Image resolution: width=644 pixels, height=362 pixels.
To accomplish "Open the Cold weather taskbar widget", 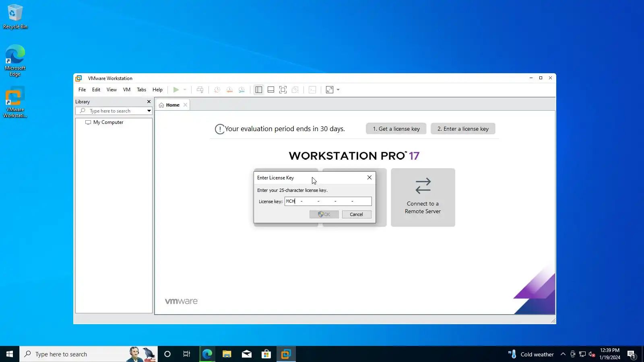I will (531, 354).
